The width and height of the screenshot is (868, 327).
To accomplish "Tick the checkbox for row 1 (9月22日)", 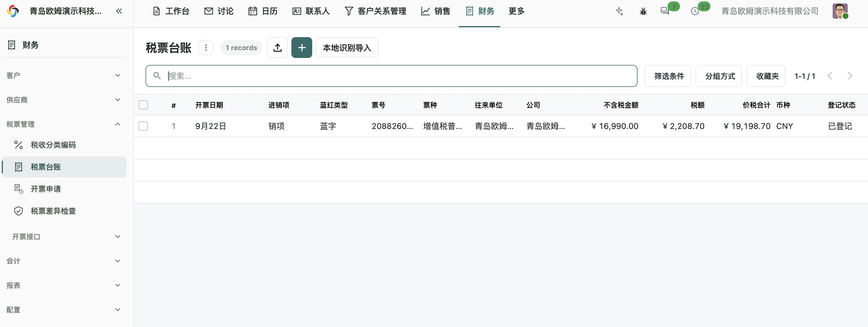I will point(143,126).
